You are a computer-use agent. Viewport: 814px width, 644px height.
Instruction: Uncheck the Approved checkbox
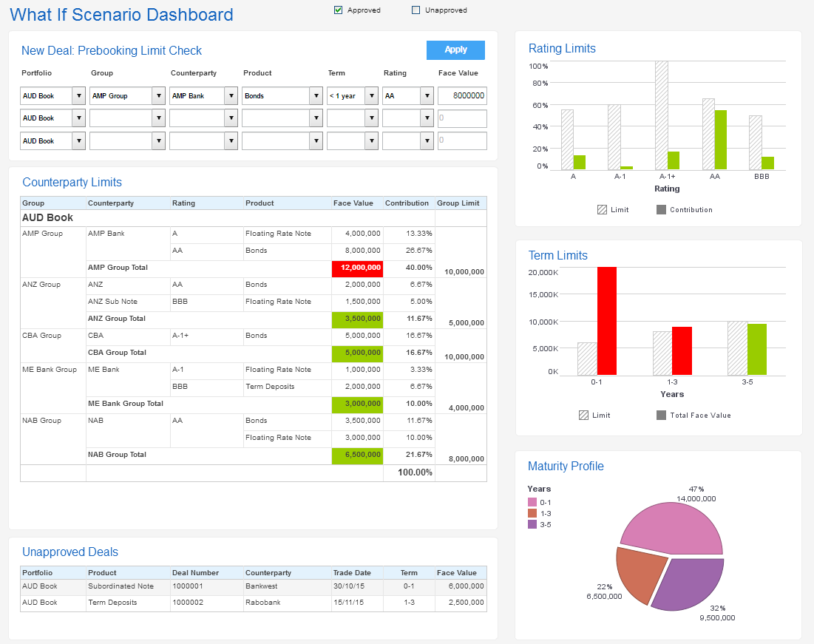tap(339, 10)
